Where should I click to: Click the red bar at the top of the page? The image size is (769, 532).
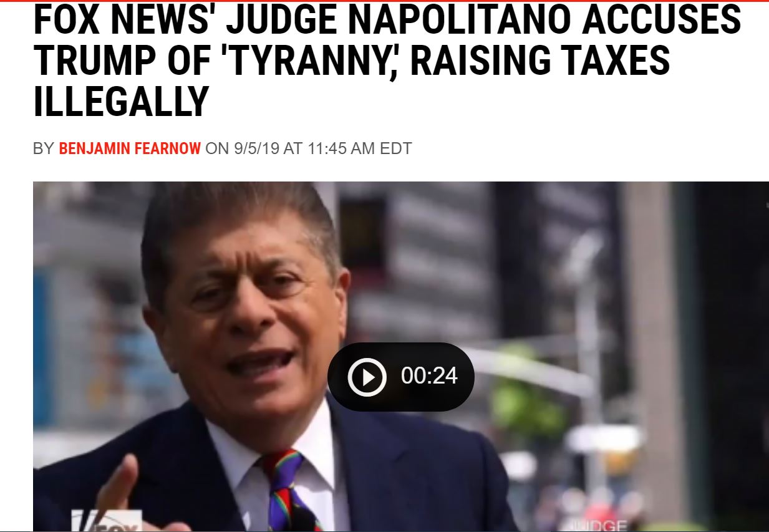[384, 1]
